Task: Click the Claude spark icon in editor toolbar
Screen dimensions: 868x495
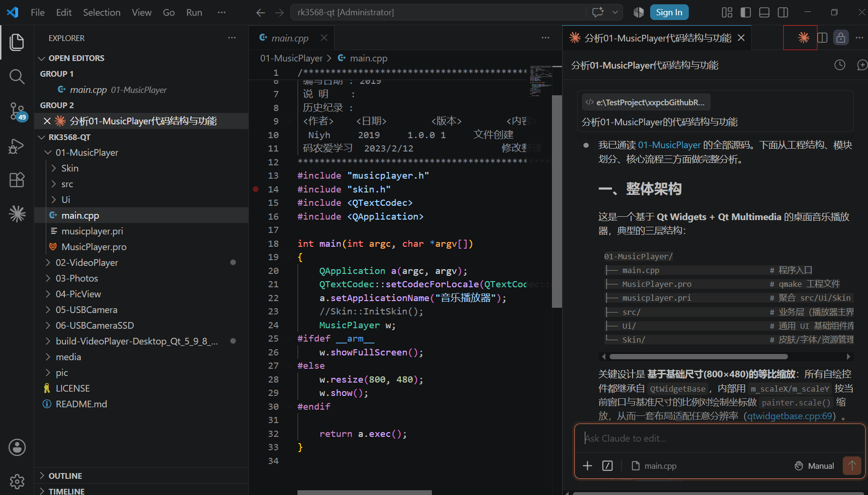Action: pyautogui.click(x=804, y=38)
